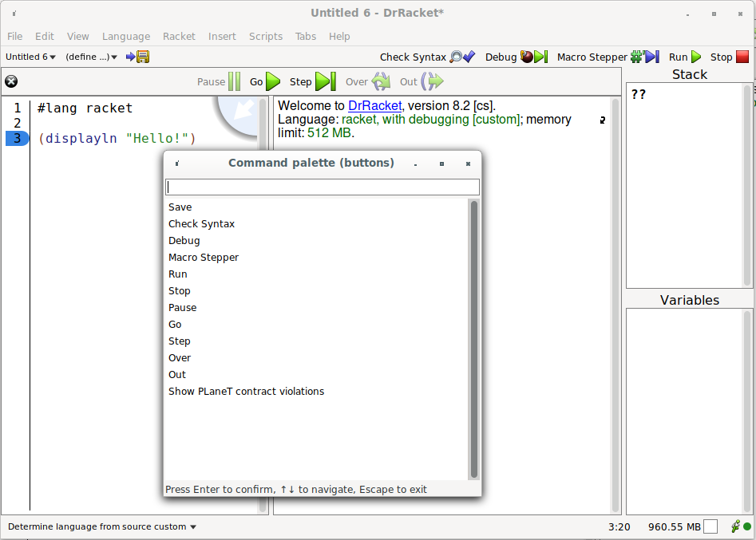Open the Edit menu
The height and width of the screenshot is (540, 756).
point(45,36)
